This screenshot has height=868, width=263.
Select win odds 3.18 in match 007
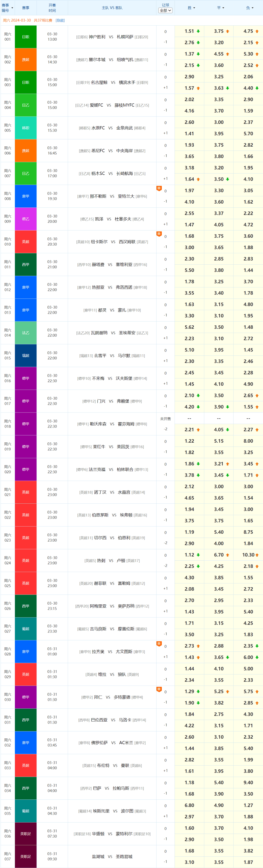pos(189,168)
